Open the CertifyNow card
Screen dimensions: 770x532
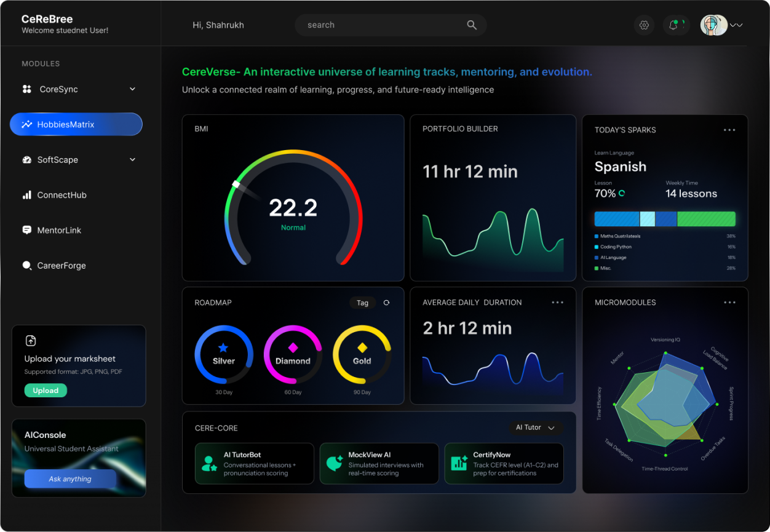pyautogui.click(x=504, y=464)
